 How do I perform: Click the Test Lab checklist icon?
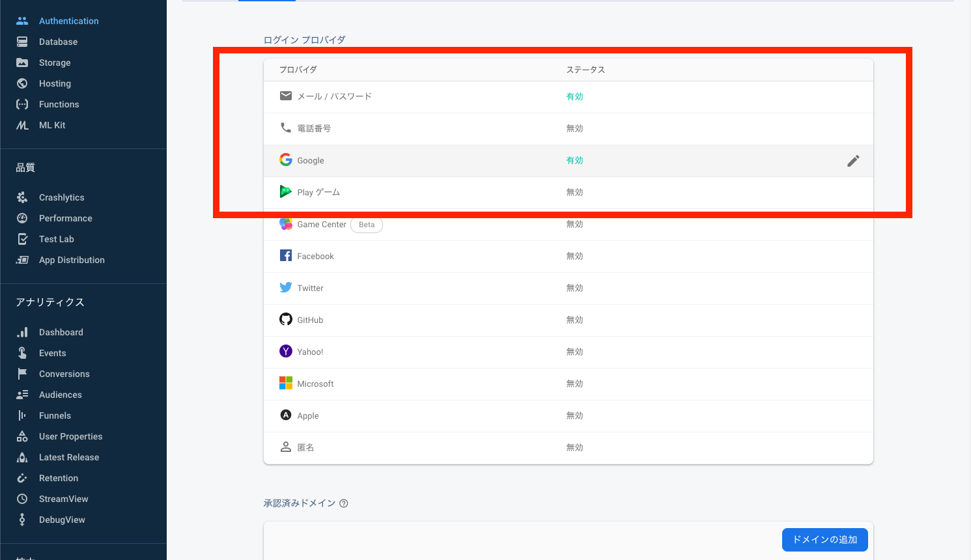click(x=22, y=239)
